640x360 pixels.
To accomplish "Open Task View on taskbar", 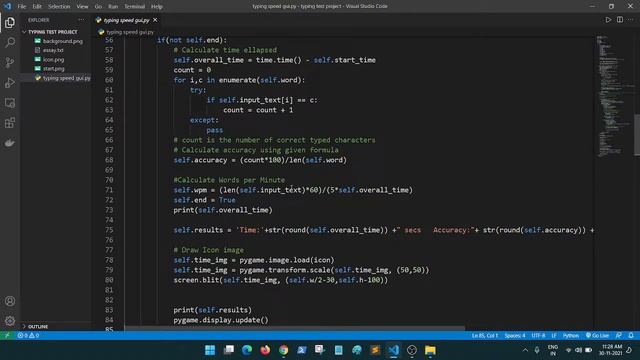I will pos(229,350).
